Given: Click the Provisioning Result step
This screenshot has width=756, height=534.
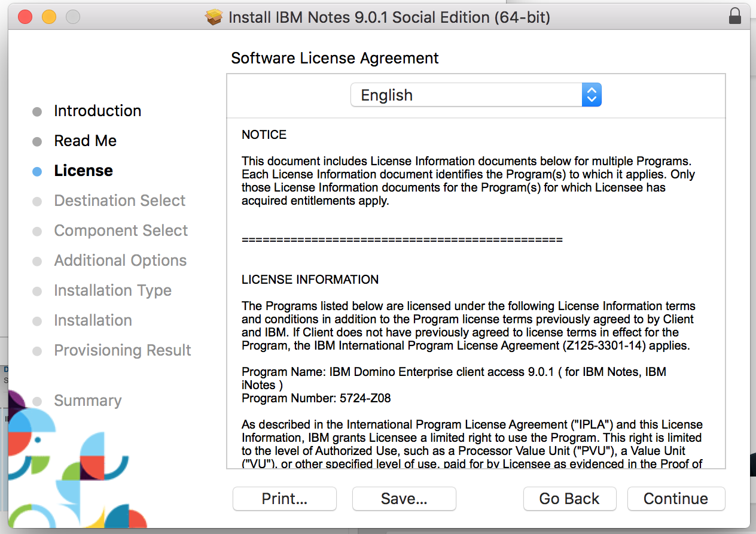Looking at the screenshot, I should coord(123,350).
